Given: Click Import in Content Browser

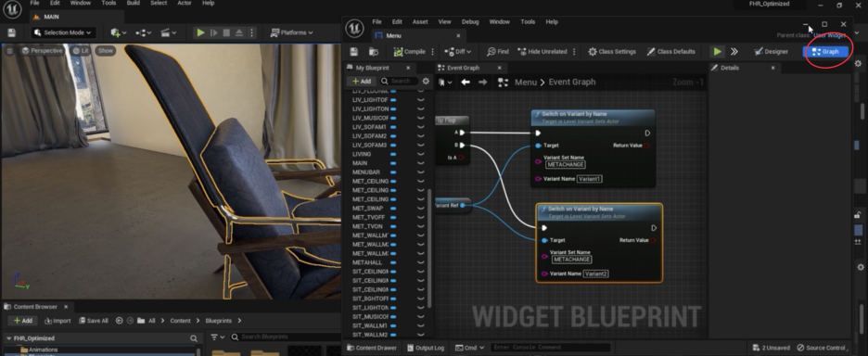Looking at the screenshot, I should point(57,321).
